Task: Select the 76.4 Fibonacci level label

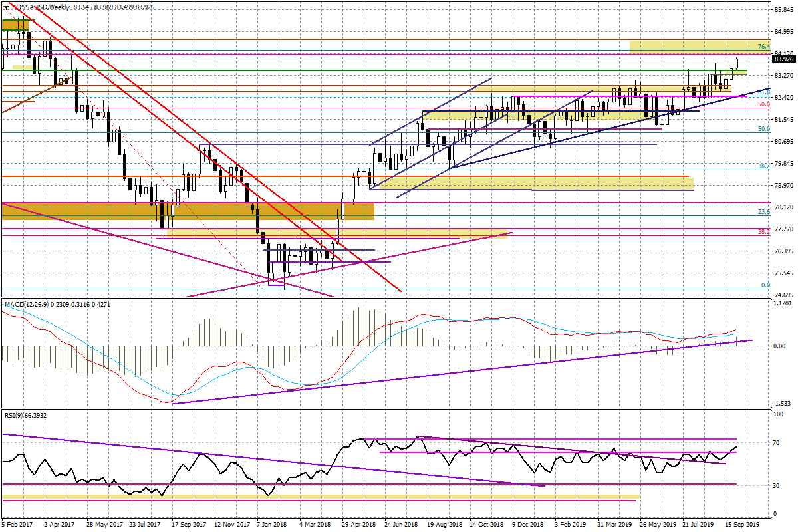Action: click(764, 47)
